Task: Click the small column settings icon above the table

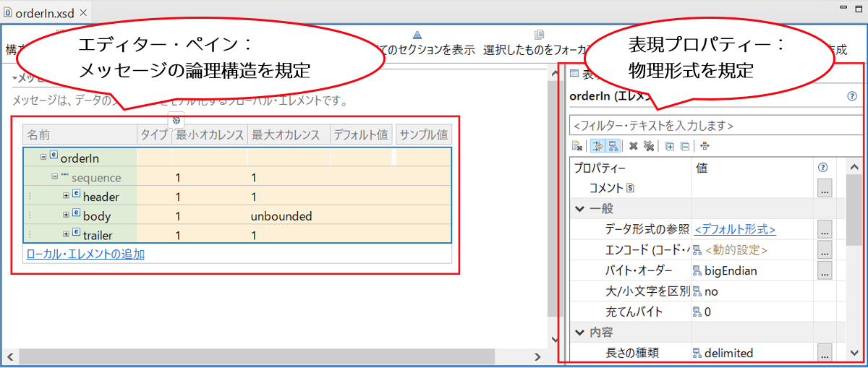Action: [x=176, y=119]
